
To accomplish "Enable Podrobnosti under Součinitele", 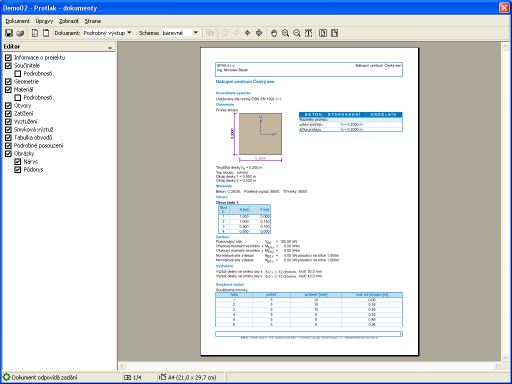I will tap(18, 74).
